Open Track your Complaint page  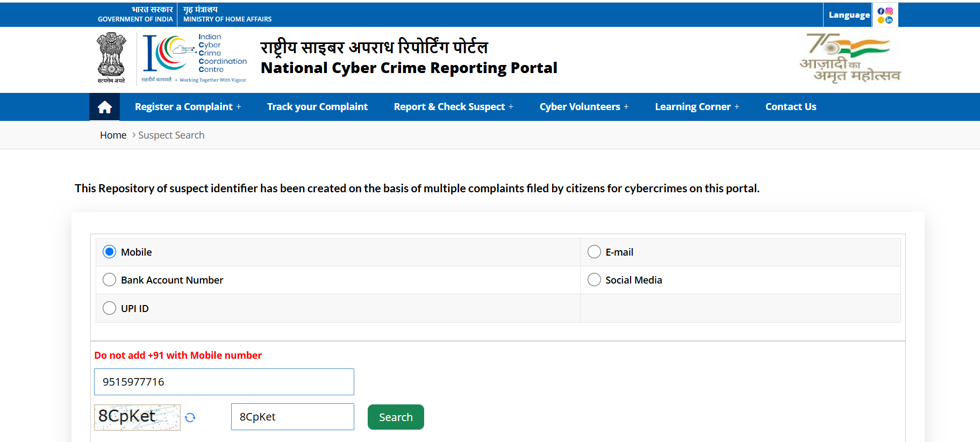317,107
